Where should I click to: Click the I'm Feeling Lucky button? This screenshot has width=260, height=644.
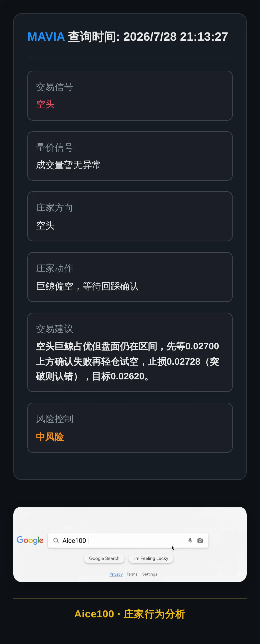click(151, 558)
